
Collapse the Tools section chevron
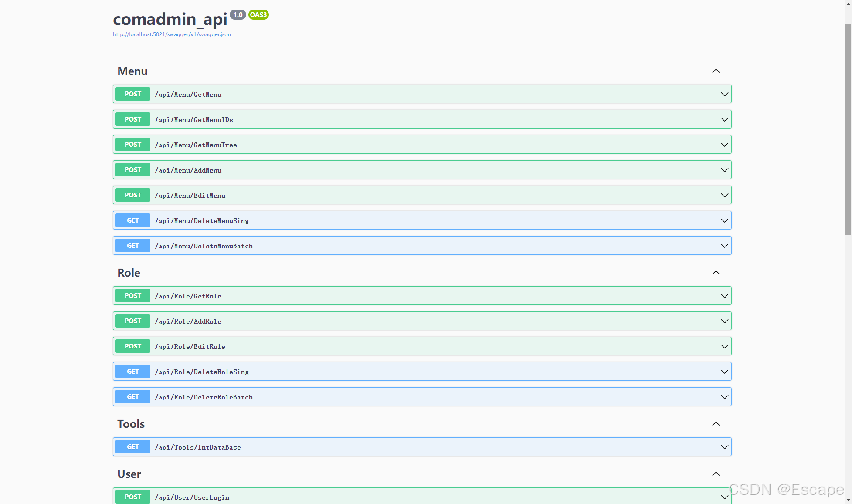pos(716,424)
